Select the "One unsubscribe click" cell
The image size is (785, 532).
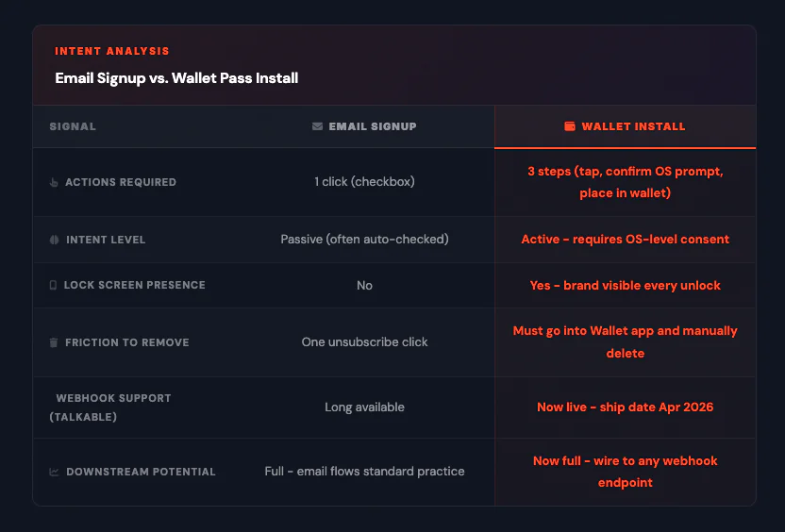364,342
